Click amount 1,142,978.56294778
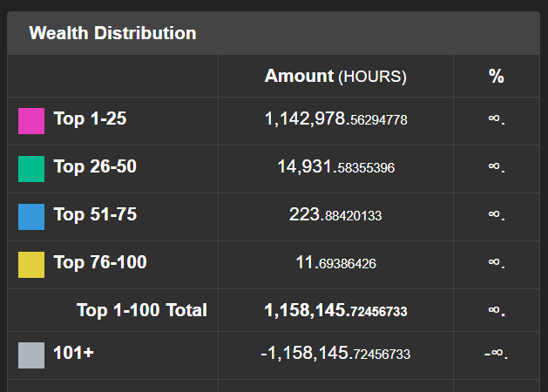 tap(336, 118)
